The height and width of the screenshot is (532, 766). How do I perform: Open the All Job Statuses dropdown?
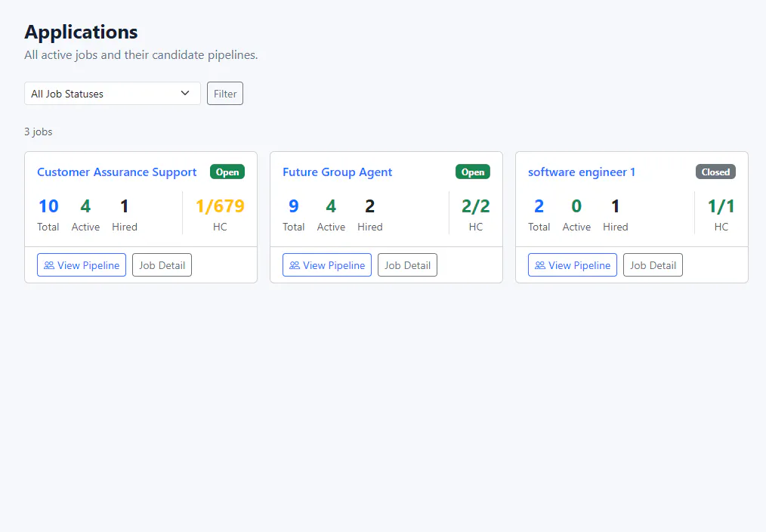tap(113, 93)
